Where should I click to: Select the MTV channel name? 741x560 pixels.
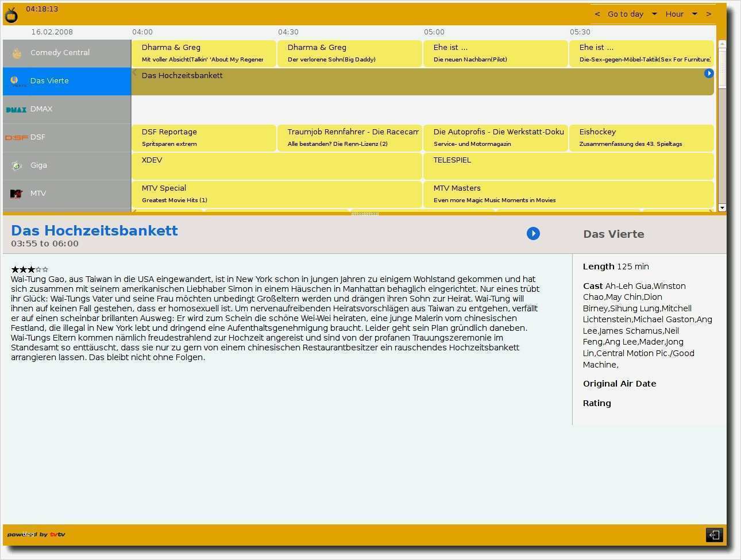38,193
